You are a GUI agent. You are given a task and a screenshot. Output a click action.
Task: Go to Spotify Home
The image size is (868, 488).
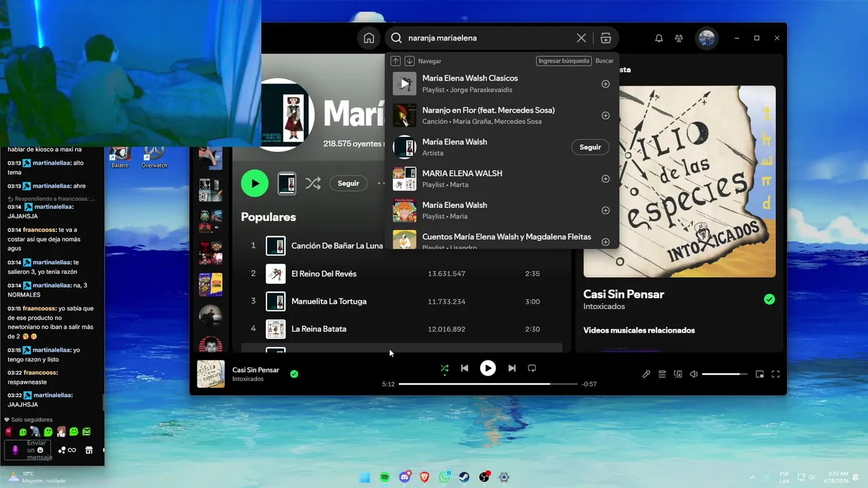click(368, 38)
